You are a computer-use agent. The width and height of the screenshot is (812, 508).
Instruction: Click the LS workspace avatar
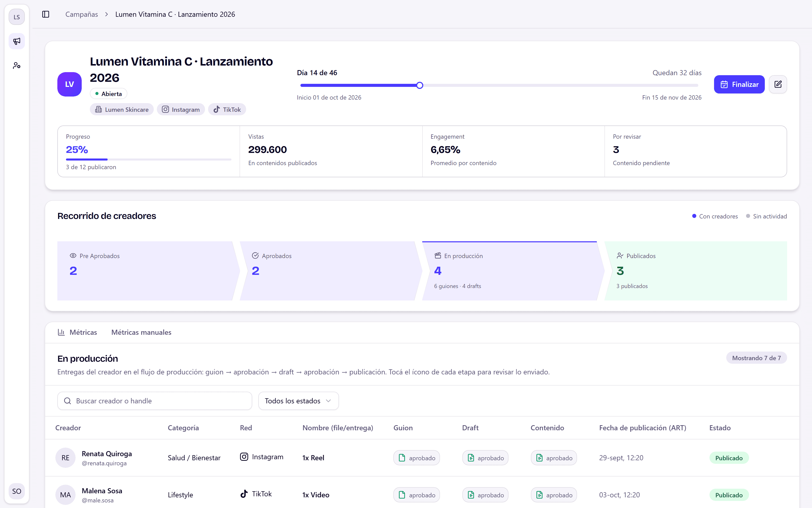point(17,17)
